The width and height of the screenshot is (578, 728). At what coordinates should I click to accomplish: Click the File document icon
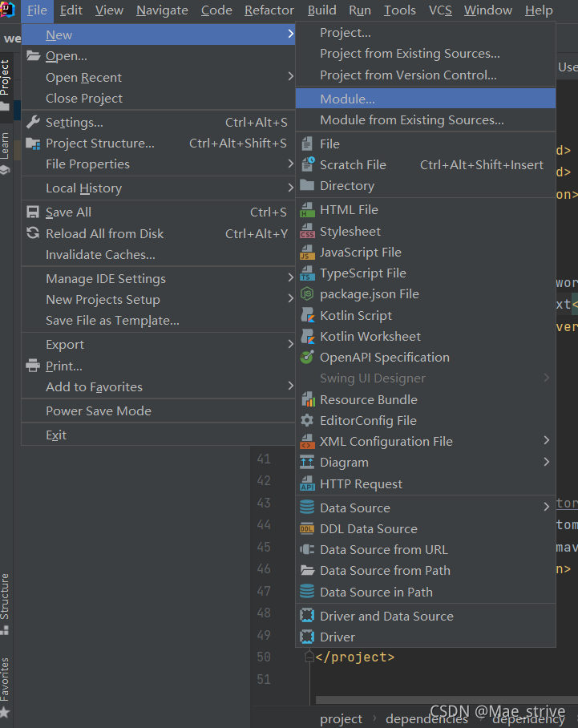(307, 144)
